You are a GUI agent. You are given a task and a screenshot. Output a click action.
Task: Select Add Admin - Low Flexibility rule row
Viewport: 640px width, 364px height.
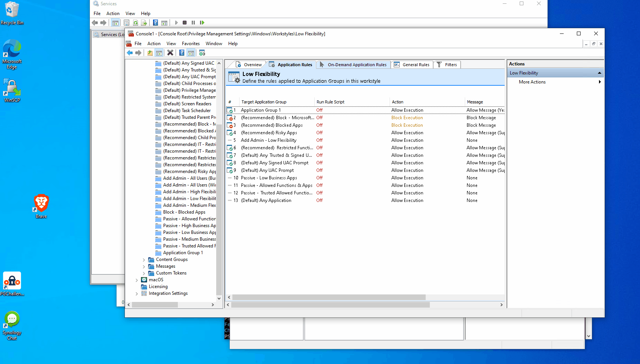[365, 140]
